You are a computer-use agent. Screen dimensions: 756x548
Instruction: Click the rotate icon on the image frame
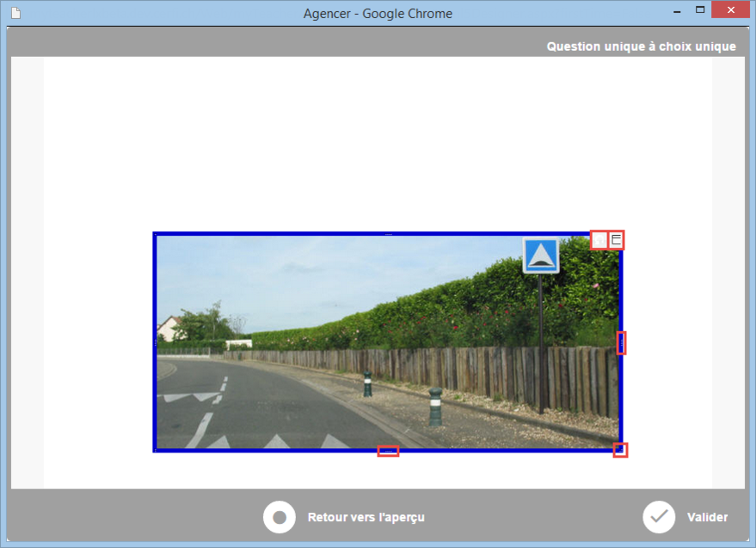coord(599,240)
